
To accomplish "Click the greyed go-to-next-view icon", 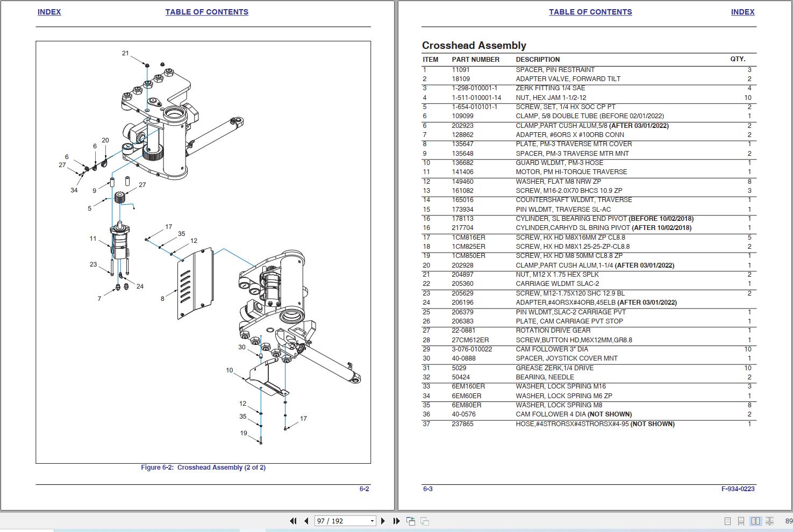I will coord(424,521).
